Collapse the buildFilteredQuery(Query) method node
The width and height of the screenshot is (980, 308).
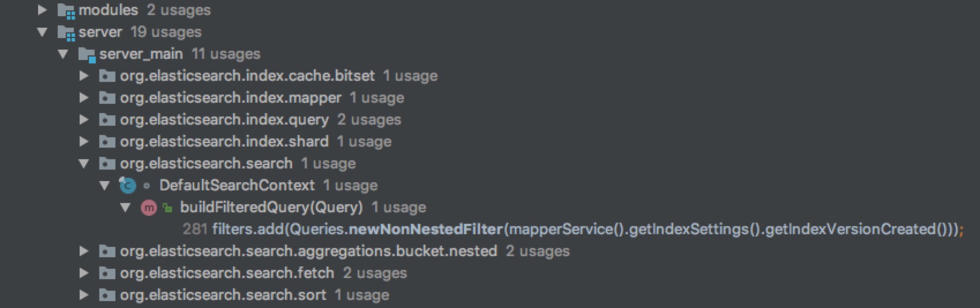125,208
